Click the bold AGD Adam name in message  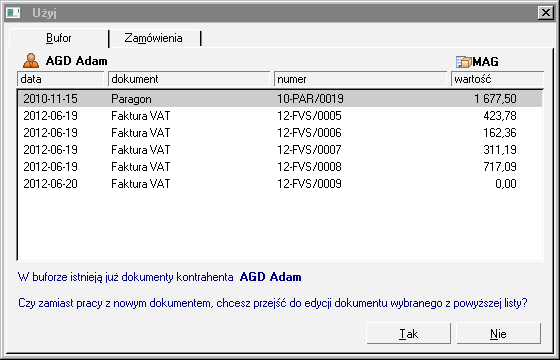(x=270, y=277)
